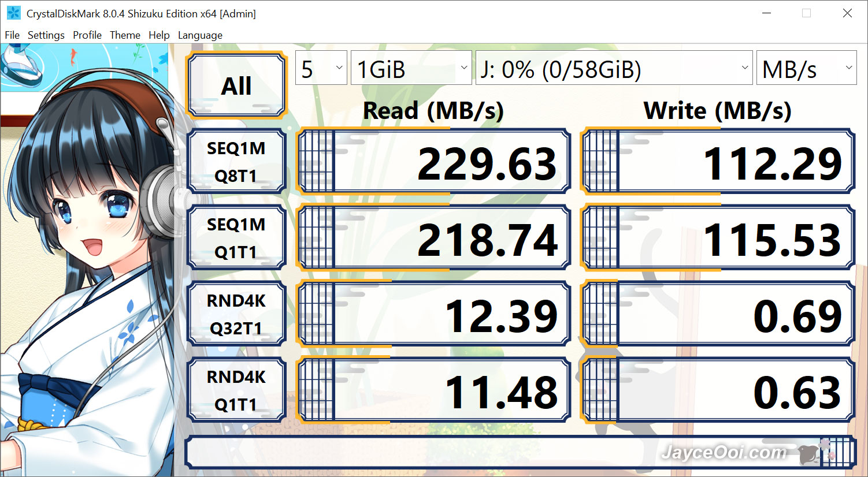Open the File menu
The image size is (868, 477).
pos(12,35)
